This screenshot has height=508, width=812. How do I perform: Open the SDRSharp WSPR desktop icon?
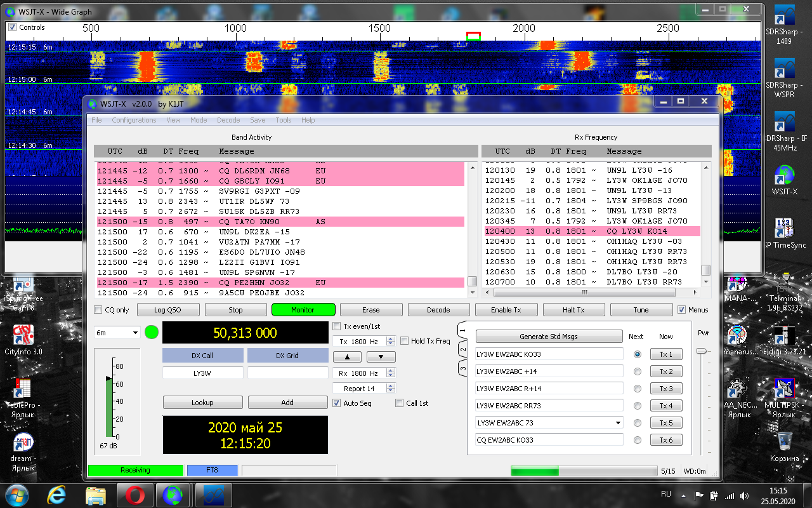coord(784,69)
